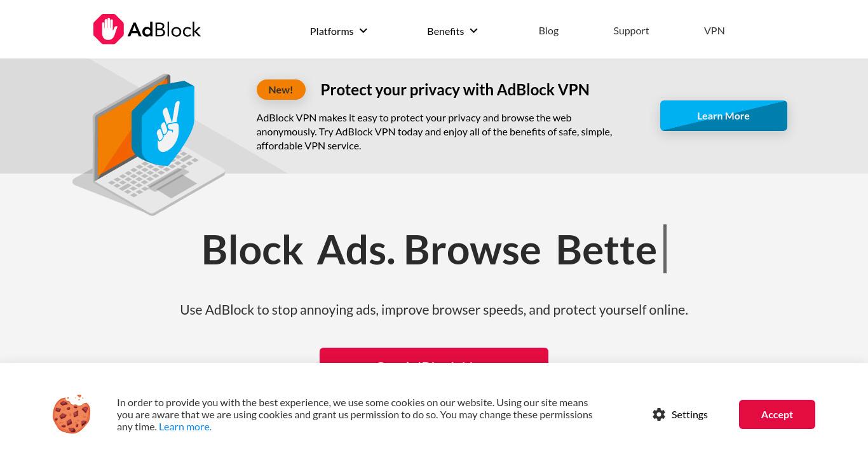
Task: Click the red Get AdBlock button
Action: pyautogui.click(x=434, y=356)
